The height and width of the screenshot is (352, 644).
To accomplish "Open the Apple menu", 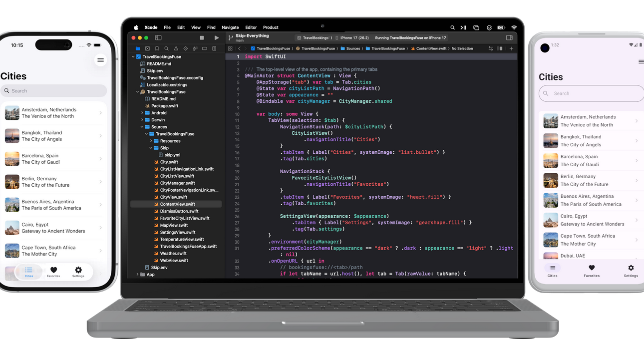I will point(136,27).
